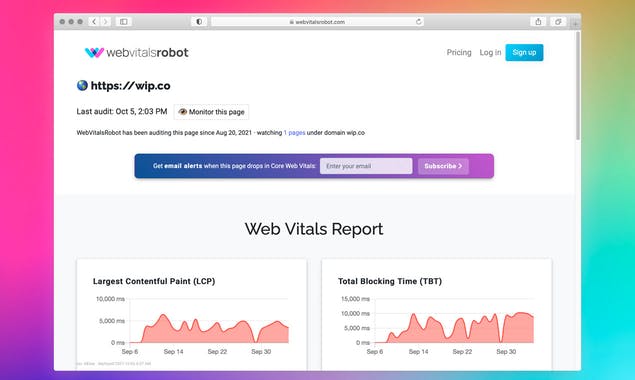Reload the page via refresh icon
This screenshot has height=380, width=635.
pos(418,21)
